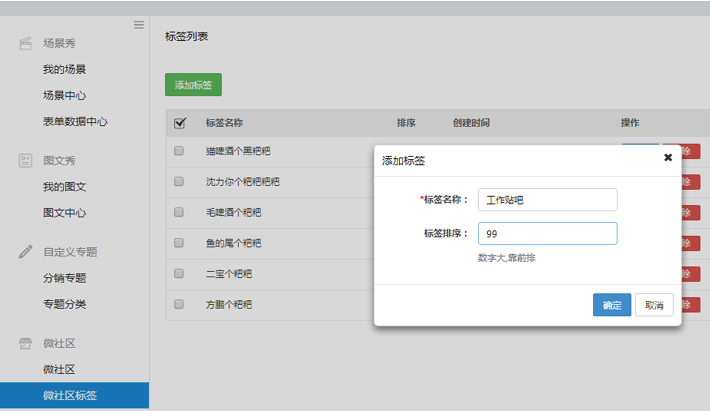Viewport: 710px width, 411px height.
Task: Check the 鱼的尾个粑粑 row checkbox
Action: [x=179, y=243]
